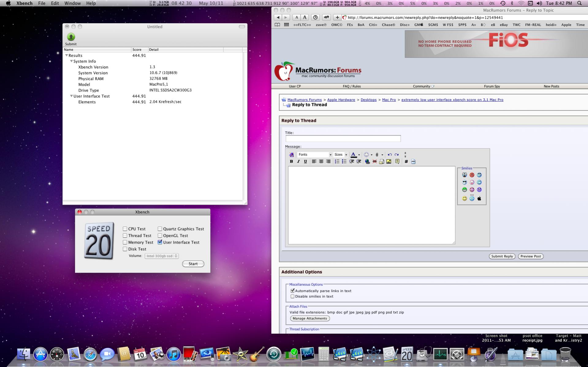This screenshot has width=588, height=367.
Task: Click the Manage Attachments button
Action: pyautogui.click(x=310, y=318)
